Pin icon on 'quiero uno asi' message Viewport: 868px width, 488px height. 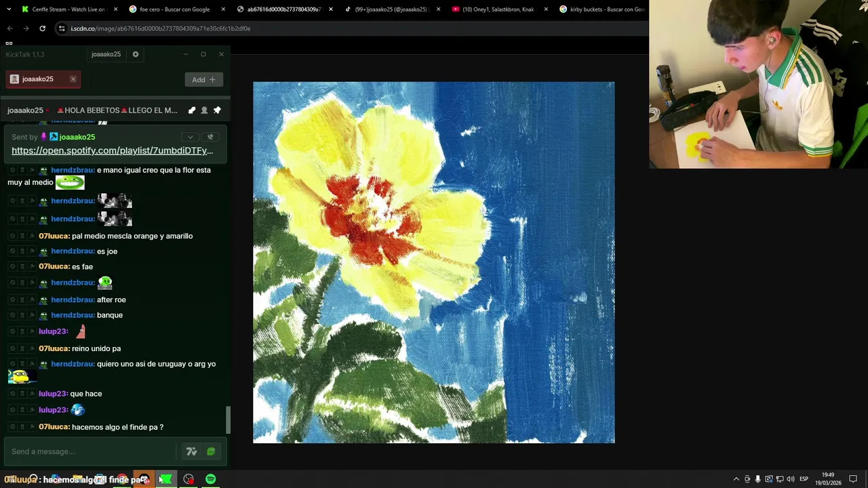[x=31, y=364]
